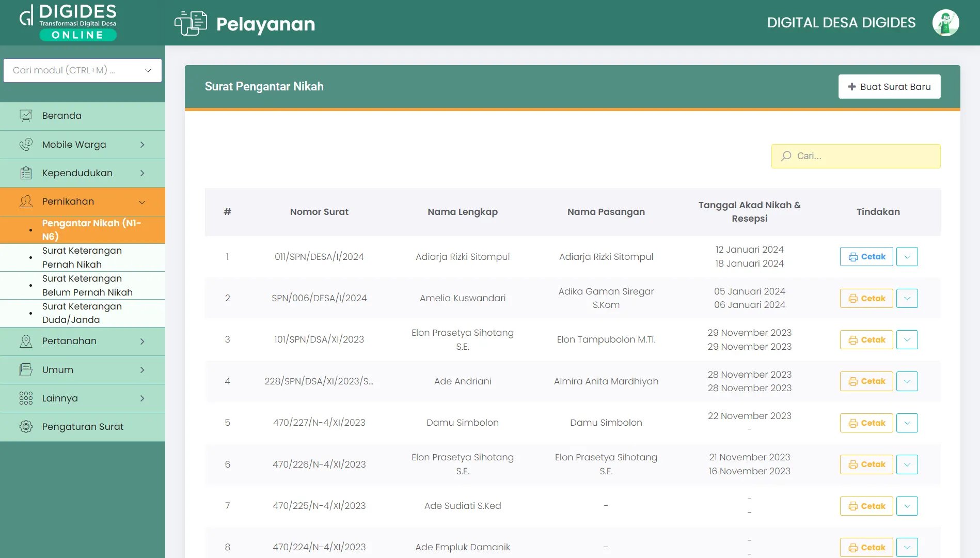The image size is (980, 558).
Task: Open Pengaturan Surat menu item
Action: click(83, 427)
